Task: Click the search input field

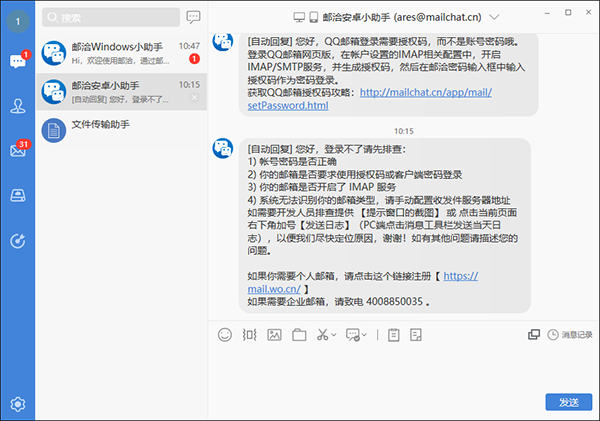Action: point(111,17)
